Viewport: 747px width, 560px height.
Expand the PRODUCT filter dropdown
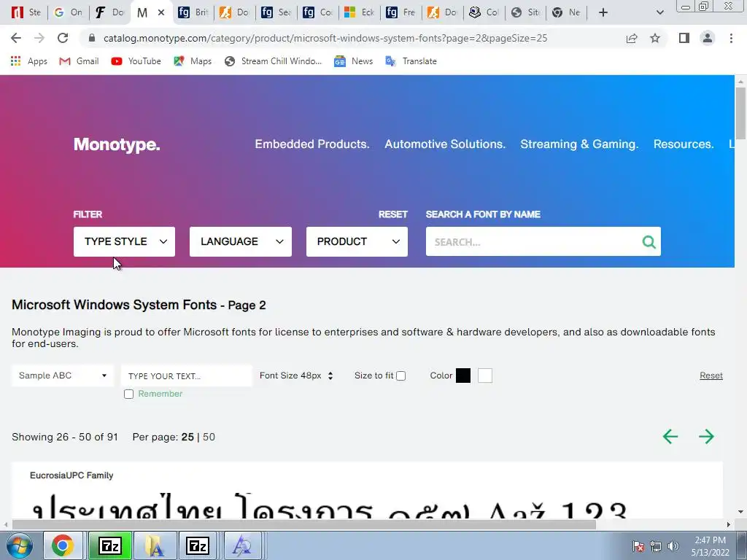point(357,241)
